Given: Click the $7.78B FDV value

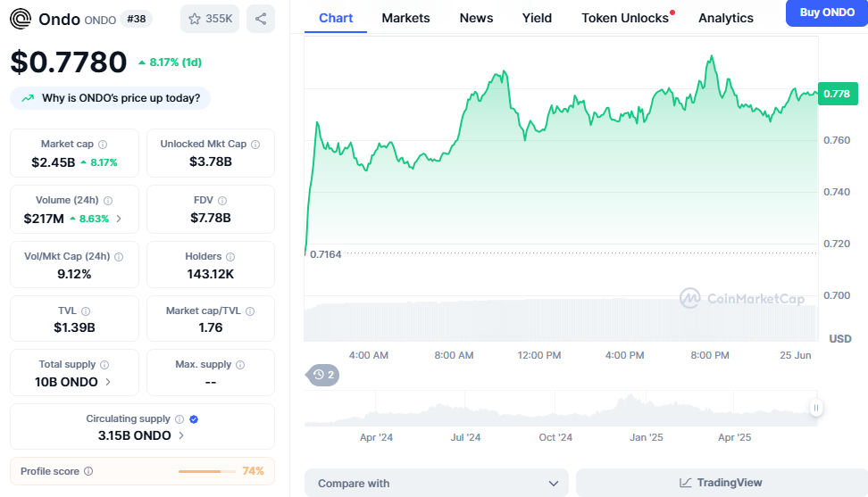Looking at the screenshot, I should [211, 219].
